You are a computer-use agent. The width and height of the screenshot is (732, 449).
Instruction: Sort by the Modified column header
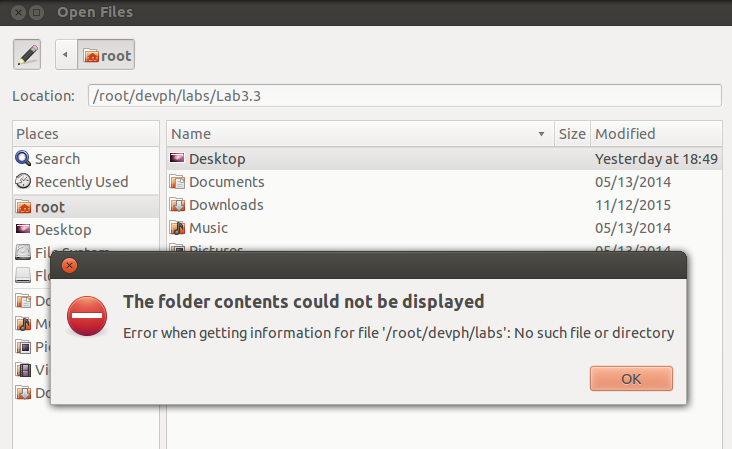(x=655, y=133)
